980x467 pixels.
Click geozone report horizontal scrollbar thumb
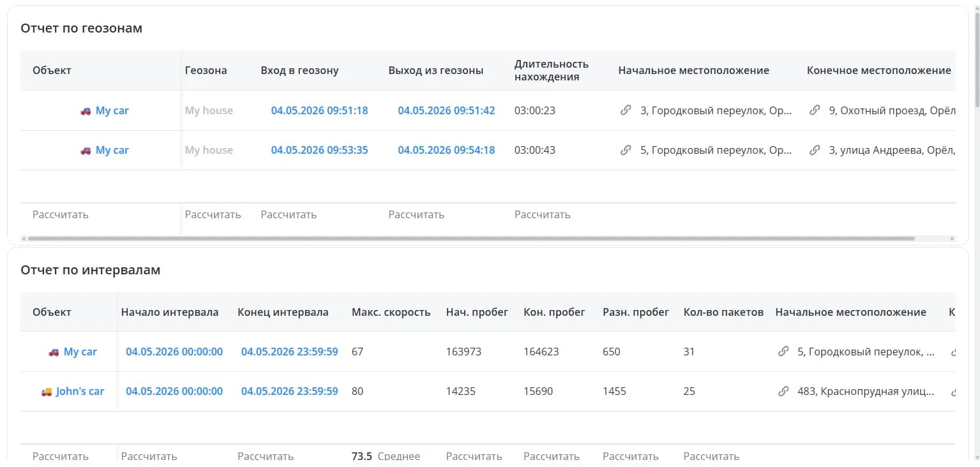pos(471,239)
